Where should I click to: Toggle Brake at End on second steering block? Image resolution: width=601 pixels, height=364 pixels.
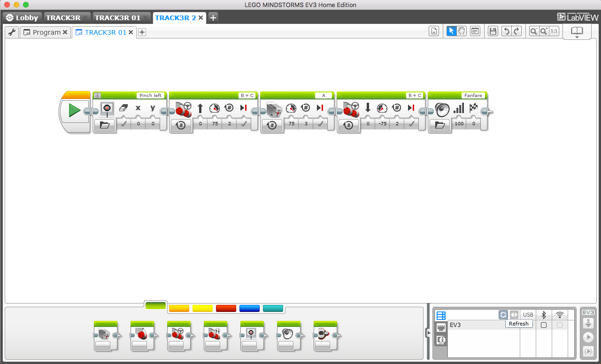412,124
